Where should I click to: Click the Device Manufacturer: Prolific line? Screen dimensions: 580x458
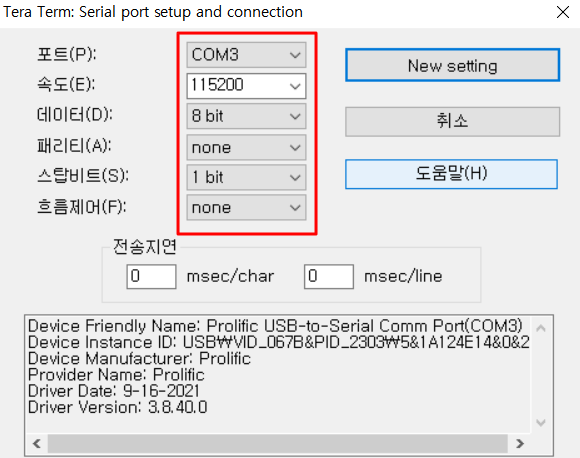click(x=139, y=358)
